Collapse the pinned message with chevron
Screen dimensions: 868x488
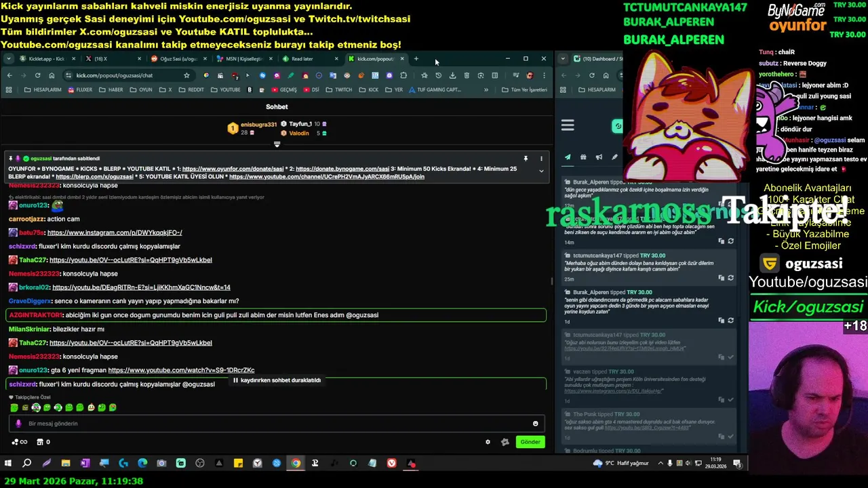(x=541, y=171)
